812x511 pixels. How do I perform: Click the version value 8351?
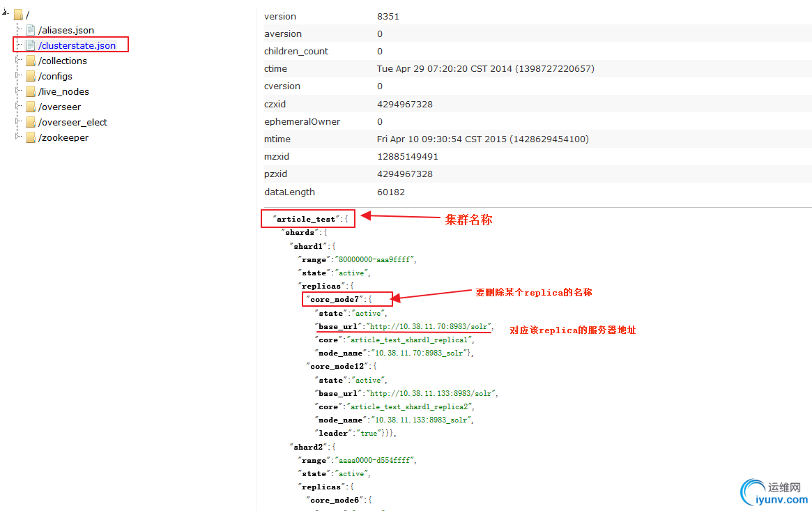[x=388, y=16]
